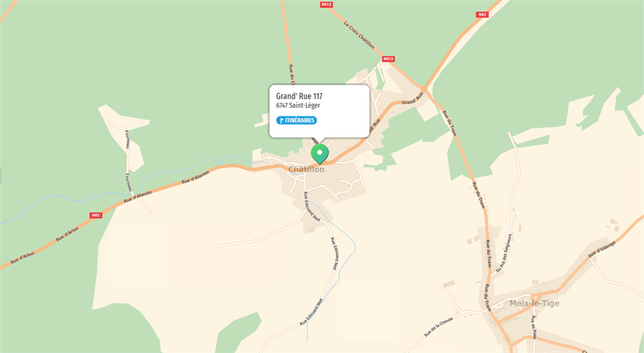Click the Rue d'Udange street label

[x=601, y=249]
